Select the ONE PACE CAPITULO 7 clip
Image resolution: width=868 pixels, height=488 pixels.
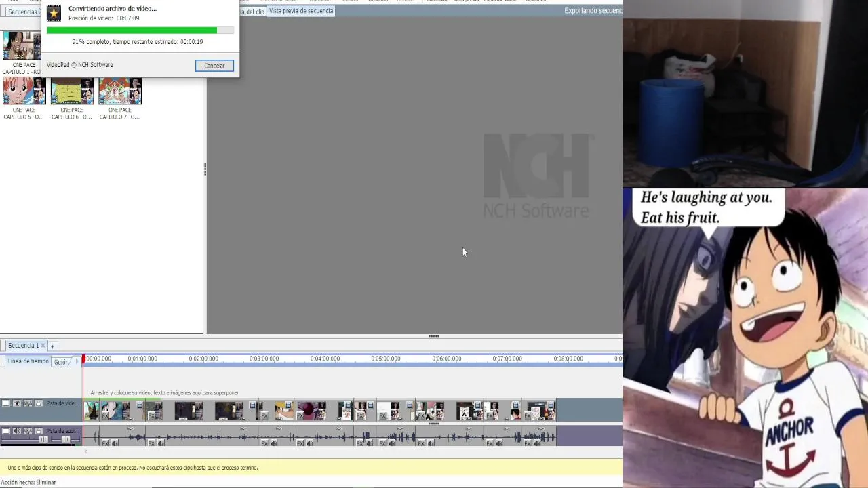click(x=120, y=91)
